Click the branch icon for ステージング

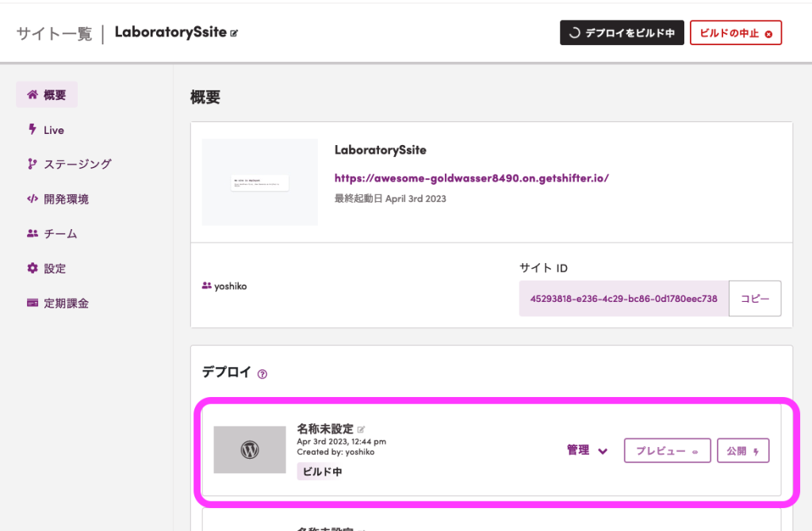(x=32, y=164)
